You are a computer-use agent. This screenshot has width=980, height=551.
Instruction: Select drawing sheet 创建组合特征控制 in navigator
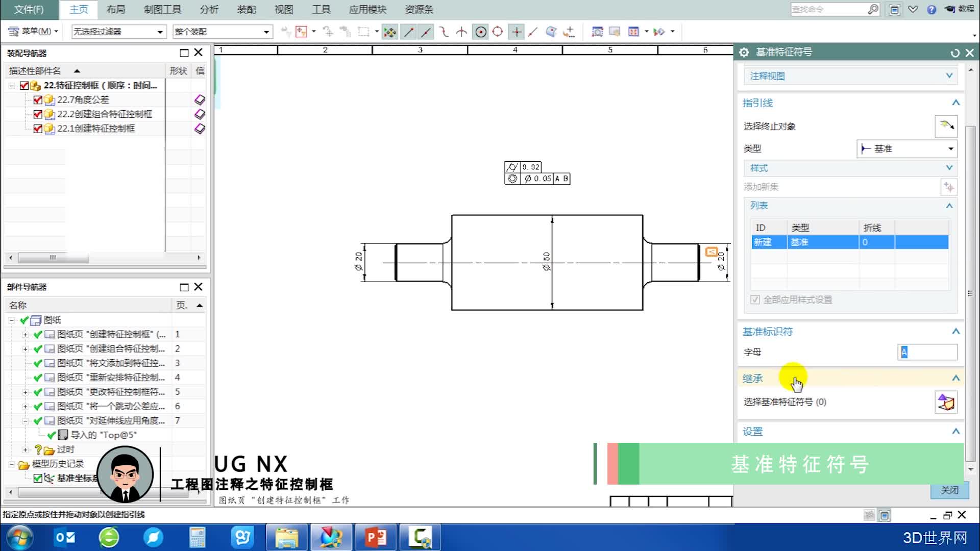tap(111, 348)
